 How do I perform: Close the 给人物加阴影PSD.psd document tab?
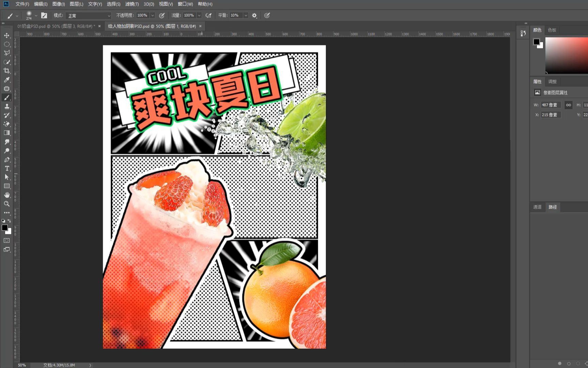pyautogui.click(x=200, y=26)
